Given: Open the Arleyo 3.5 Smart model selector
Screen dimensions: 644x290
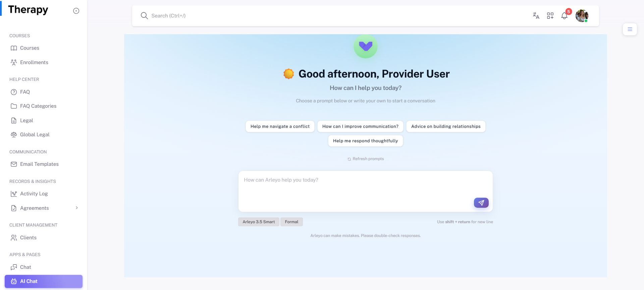Looking at the screenshot, I should tap(259, 222).
